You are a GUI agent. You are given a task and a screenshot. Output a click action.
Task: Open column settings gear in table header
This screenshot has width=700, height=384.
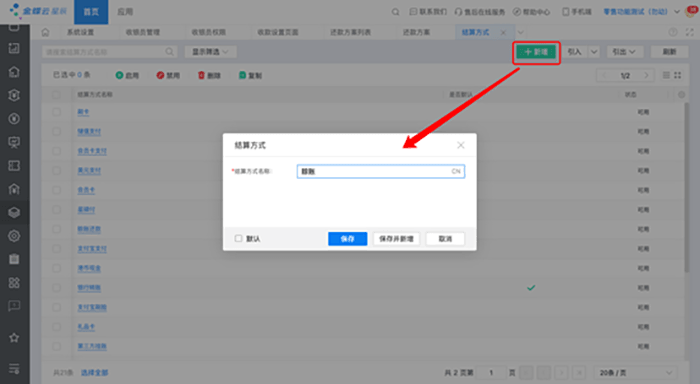coord(681,95)
